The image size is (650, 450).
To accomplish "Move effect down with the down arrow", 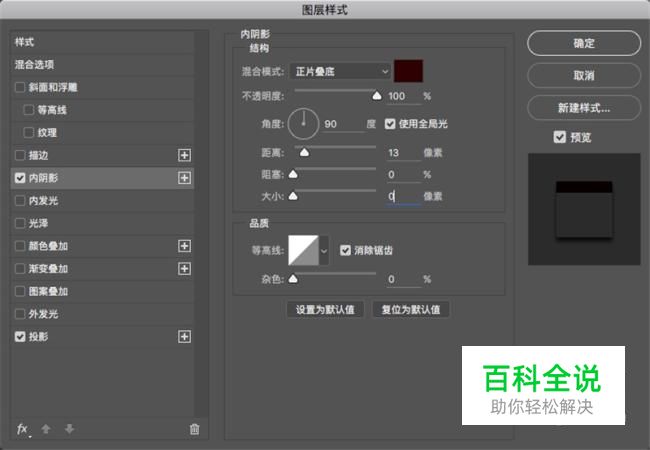I will click(x=69, y=429).
